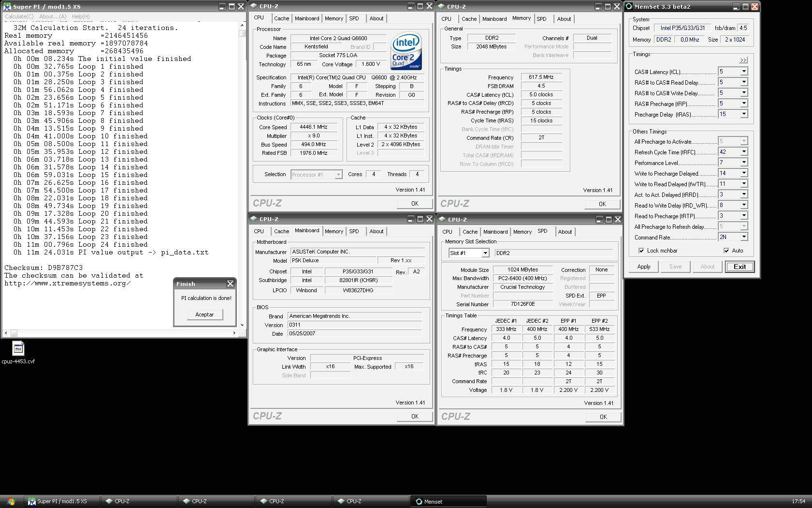The width and height of the screenshot is (812, 508).
Task: Select About tab in CPU-Z Memory window
Action: 564,19
